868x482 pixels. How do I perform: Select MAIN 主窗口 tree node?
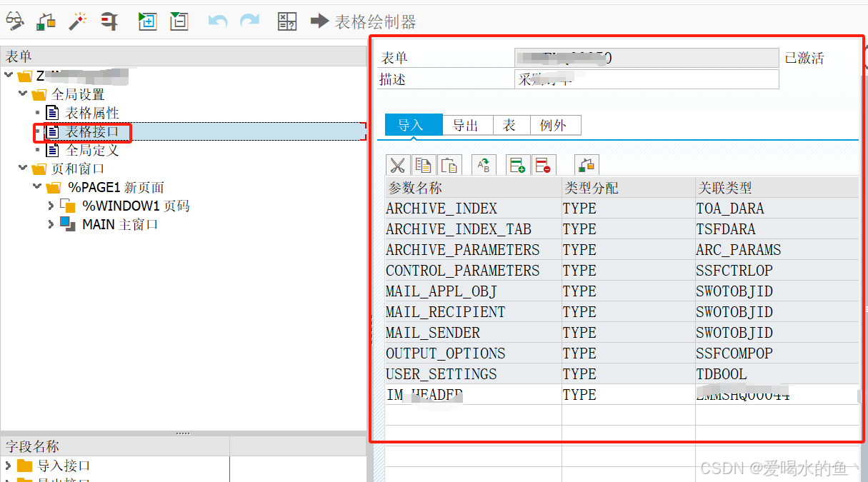pyautogui.click(x=120, y=224)
